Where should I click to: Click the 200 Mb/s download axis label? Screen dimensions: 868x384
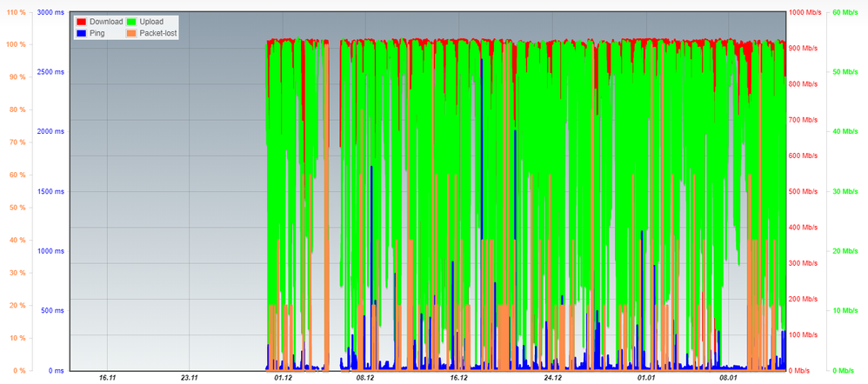[804, 300]
